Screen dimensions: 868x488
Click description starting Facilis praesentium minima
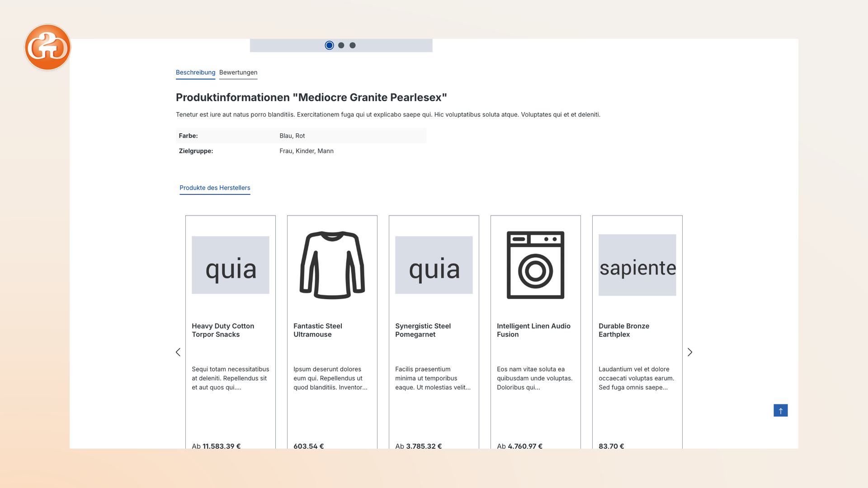coord(433,378)
